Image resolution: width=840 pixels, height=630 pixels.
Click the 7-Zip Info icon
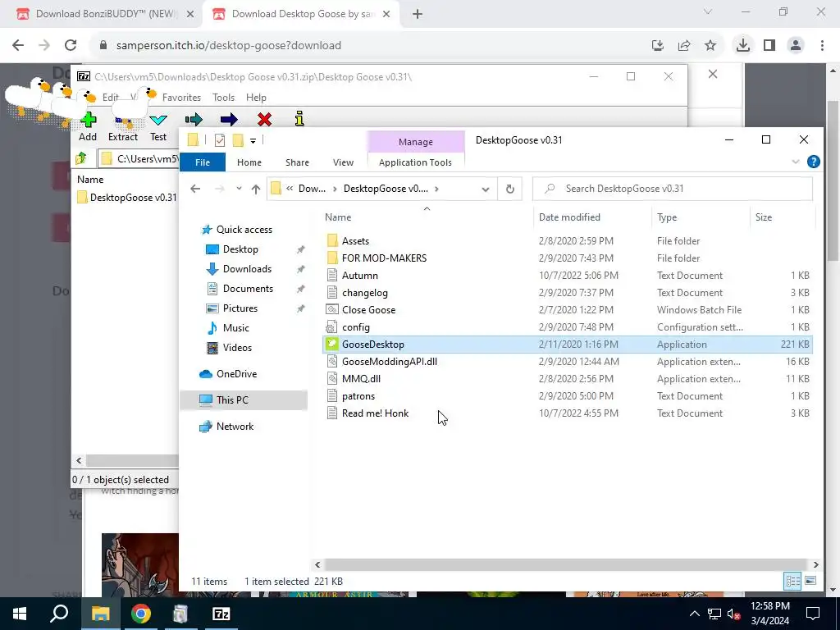click(299, 119)
